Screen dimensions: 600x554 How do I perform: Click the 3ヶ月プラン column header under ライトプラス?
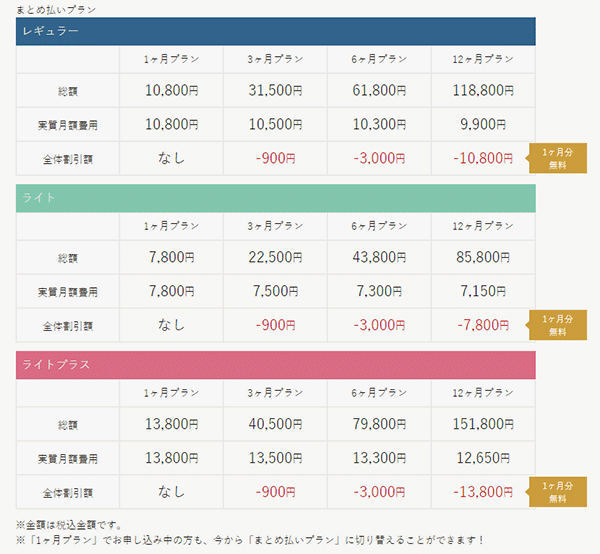(x=276, y=393)
